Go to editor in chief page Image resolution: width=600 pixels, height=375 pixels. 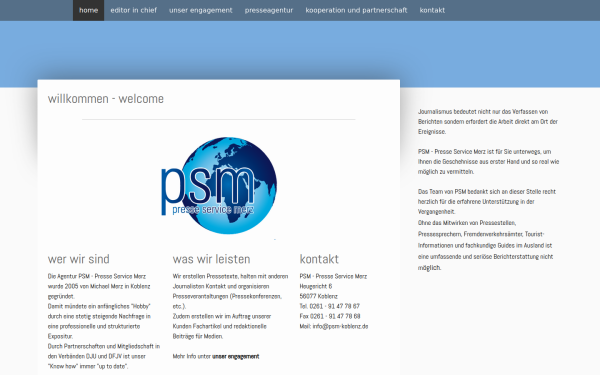coord(134,10)
